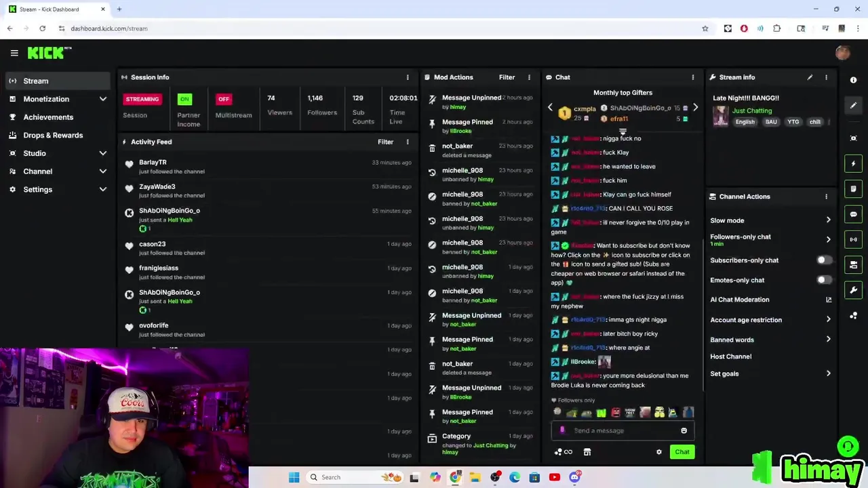Edit stream info with the pencil icon
The height and width of the screenshot is (488, 868).
[x=810, y=77]
